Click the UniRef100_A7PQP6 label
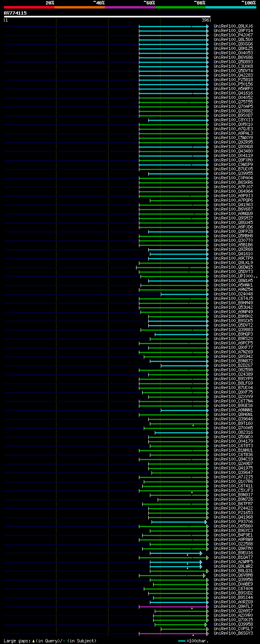 (x=233, y=200)
